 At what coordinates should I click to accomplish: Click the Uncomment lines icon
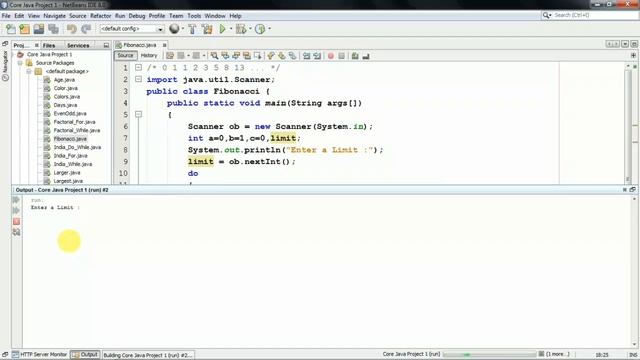coord(366,56)
